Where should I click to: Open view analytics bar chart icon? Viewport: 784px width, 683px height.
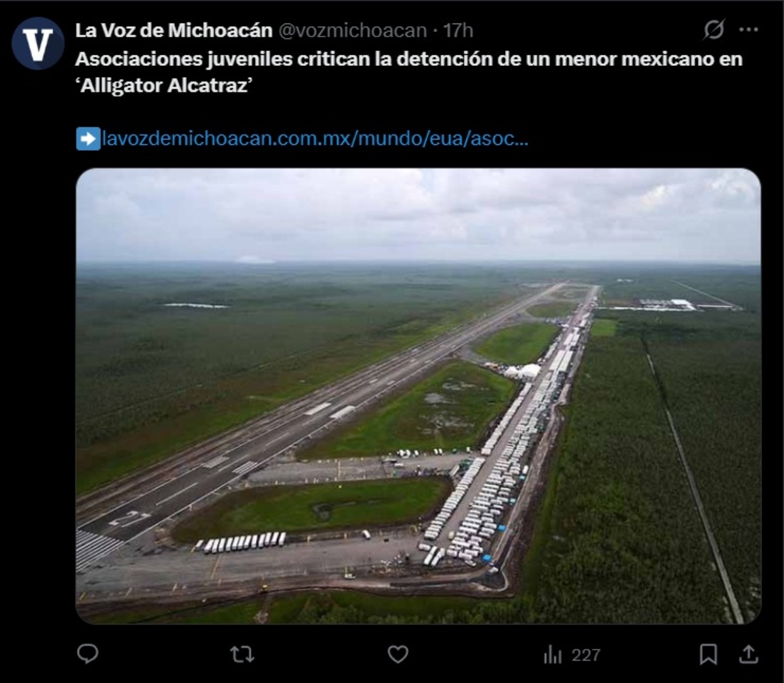coord(552,655)
